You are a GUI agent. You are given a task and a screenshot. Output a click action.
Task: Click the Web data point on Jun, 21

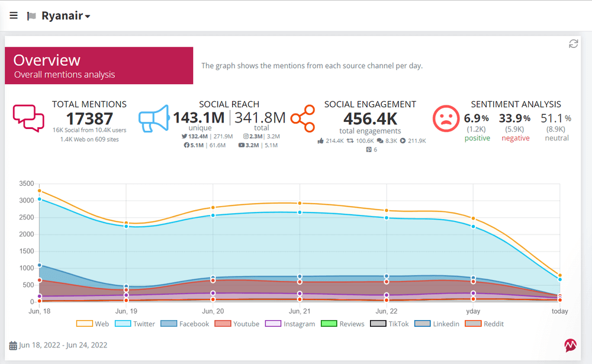(300, 203)
